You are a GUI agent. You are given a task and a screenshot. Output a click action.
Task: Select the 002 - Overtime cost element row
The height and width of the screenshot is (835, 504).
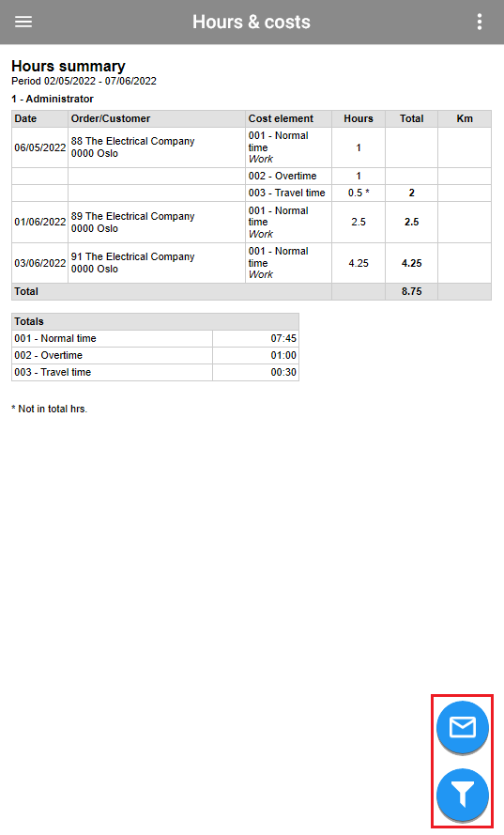pos(252,177)
